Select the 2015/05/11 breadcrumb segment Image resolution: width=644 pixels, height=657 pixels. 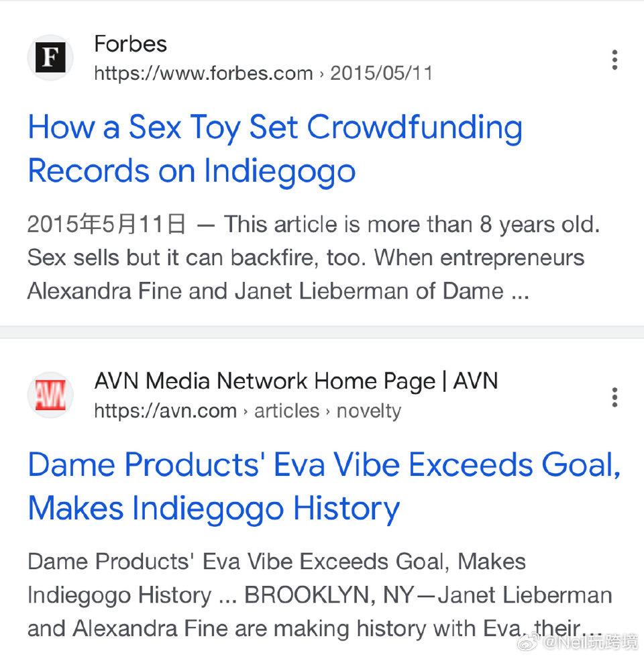[381, 73]
